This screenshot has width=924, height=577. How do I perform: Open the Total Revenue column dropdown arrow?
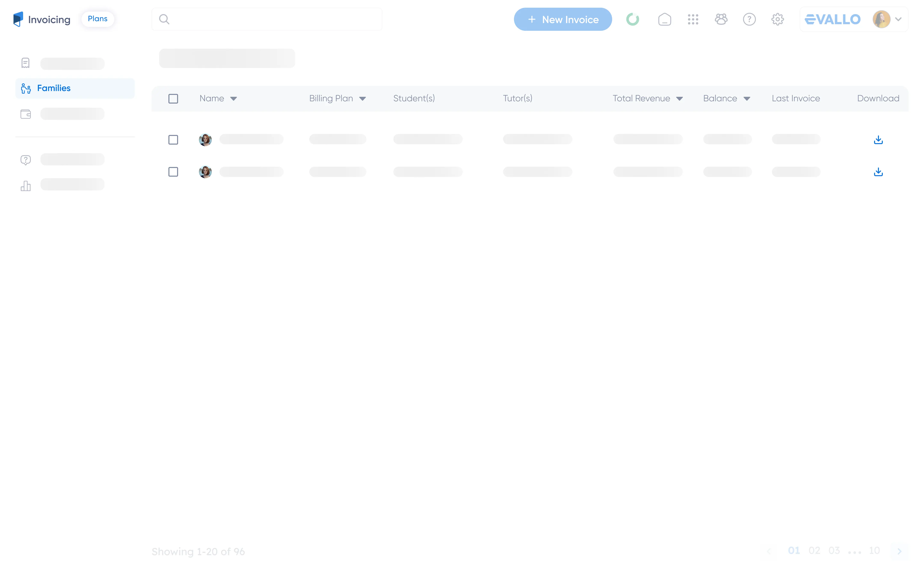pos(679,99)
